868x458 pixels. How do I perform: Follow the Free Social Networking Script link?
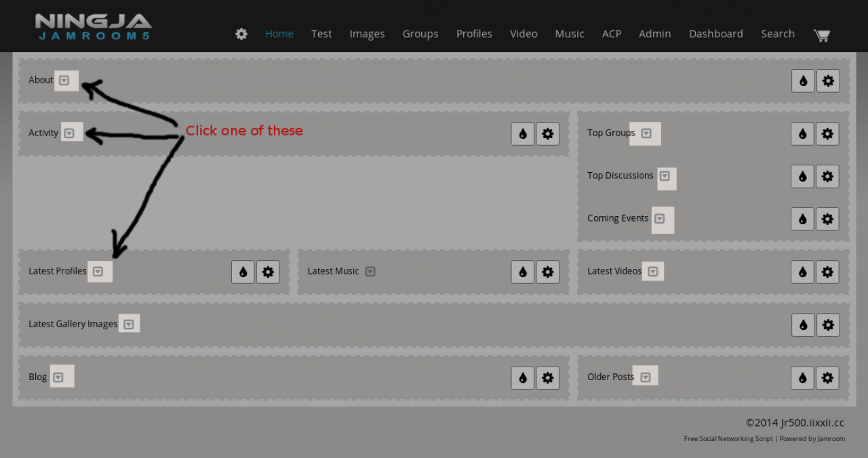[x=728, y=439]
